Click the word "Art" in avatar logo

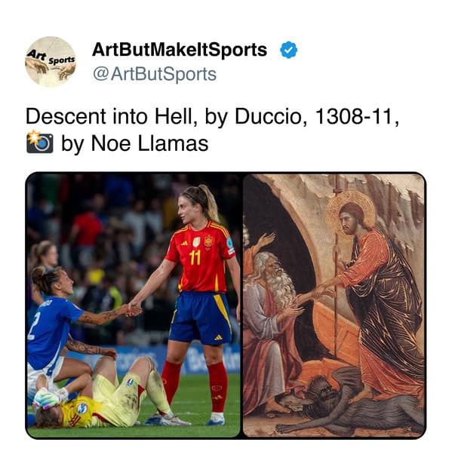point(37,55)
